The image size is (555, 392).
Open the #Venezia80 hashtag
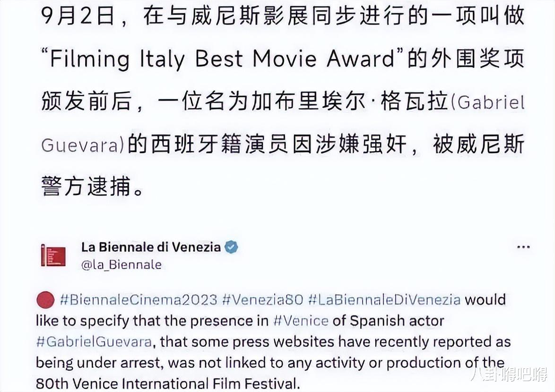(x=263, y=300)
